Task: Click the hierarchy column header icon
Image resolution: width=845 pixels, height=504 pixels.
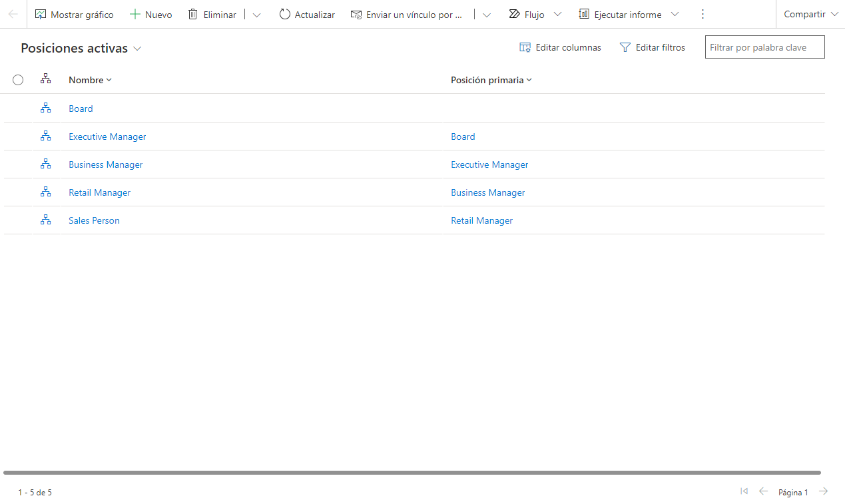Action: (x=45, y=79)
